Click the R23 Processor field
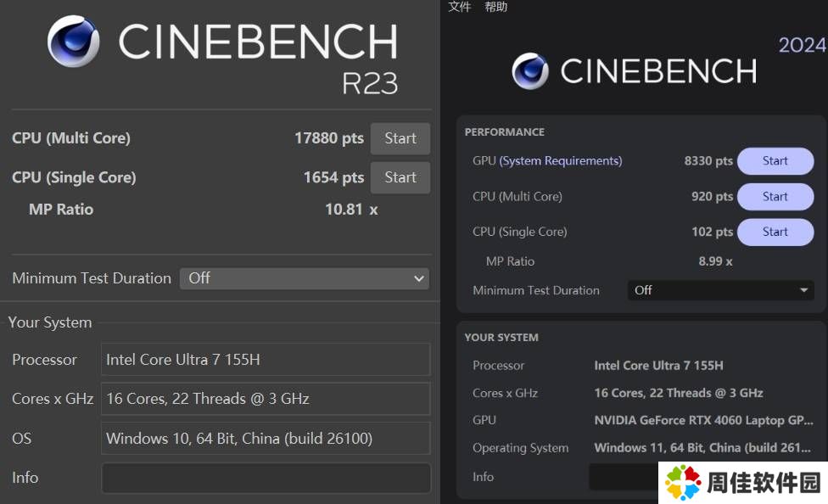Image resolution: width=828 pixels, height=504 pixels. pyautogui.click(x=265, y=360)
